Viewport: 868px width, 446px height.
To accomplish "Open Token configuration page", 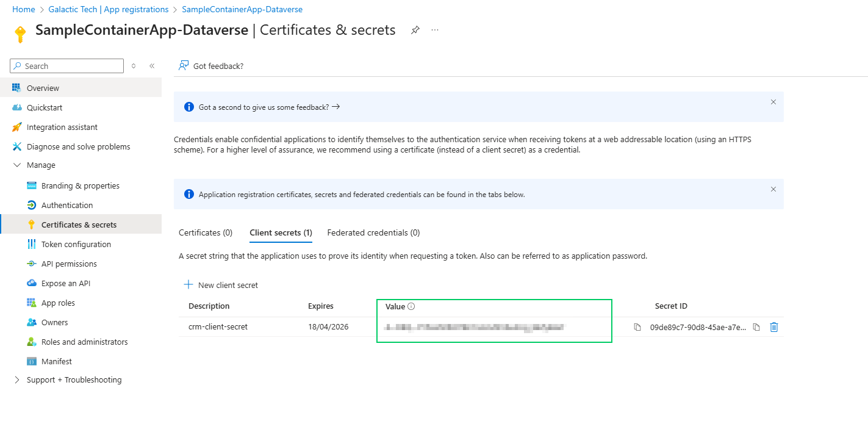I will tap(76, 245).
